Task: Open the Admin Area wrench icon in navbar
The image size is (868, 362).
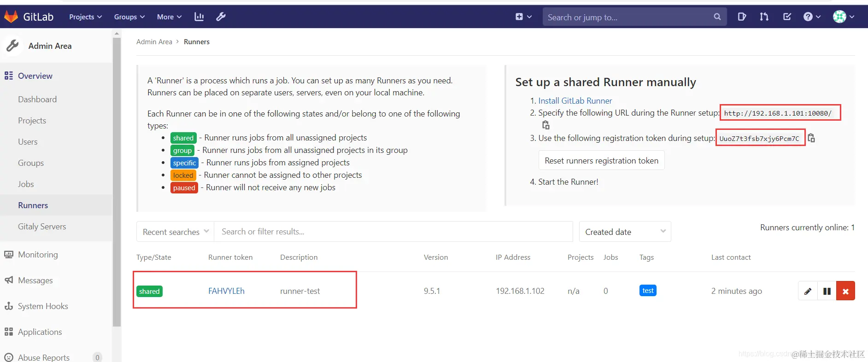Action: [221, 17]
